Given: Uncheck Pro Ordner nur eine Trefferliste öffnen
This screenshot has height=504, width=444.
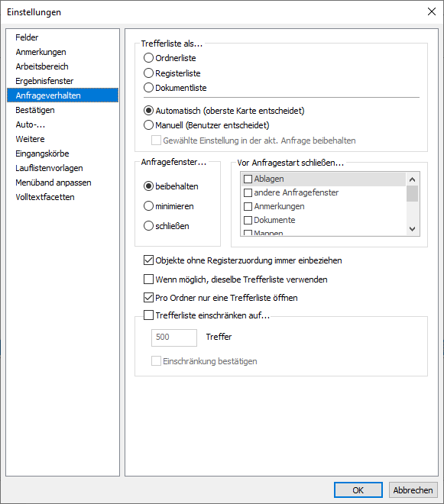Looking at the screenshot, I should 148,298.
